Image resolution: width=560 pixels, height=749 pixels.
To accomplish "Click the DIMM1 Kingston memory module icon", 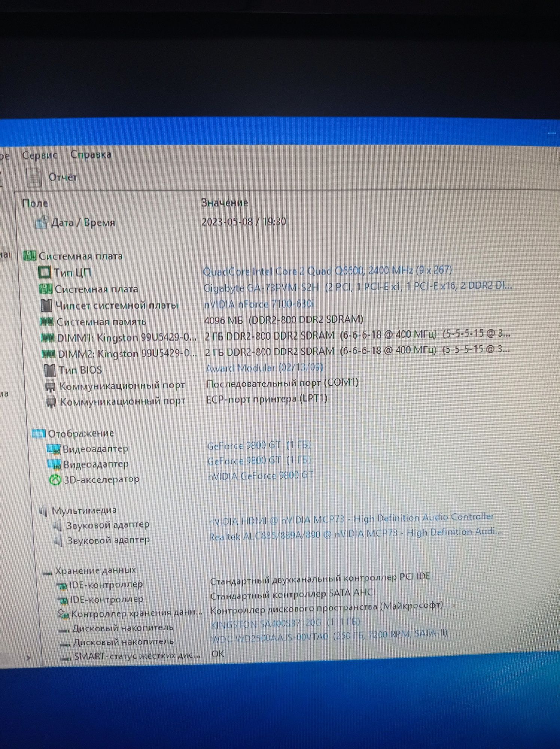I will tap(48, 338).
